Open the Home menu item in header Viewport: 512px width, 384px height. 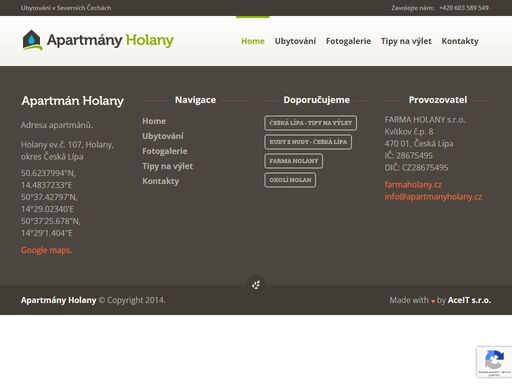253,41
